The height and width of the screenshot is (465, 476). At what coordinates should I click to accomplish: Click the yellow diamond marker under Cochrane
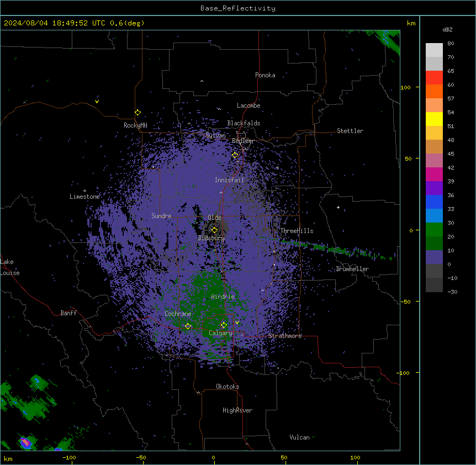point(188,326)
